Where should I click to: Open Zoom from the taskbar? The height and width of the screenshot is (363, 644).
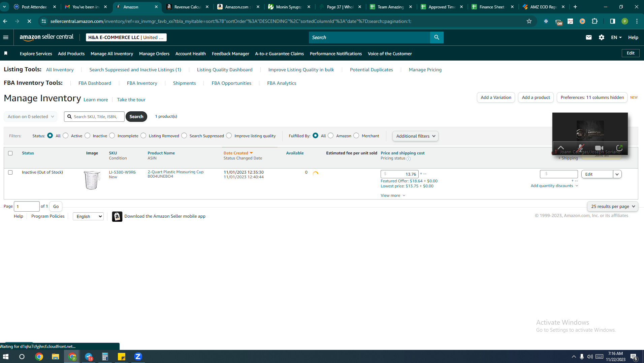tap(138, 357)
